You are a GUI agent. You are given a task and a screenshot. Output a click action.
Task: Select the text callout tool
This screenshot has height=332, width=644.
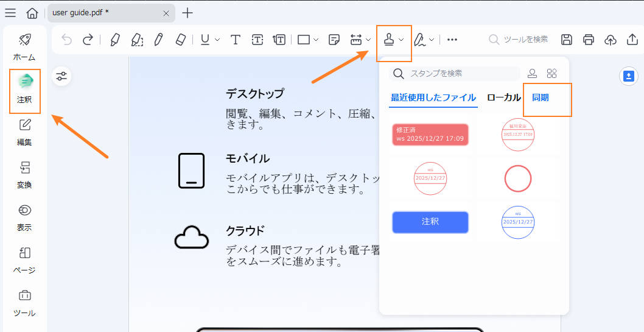pyautogui.click(x=279, y=40)
